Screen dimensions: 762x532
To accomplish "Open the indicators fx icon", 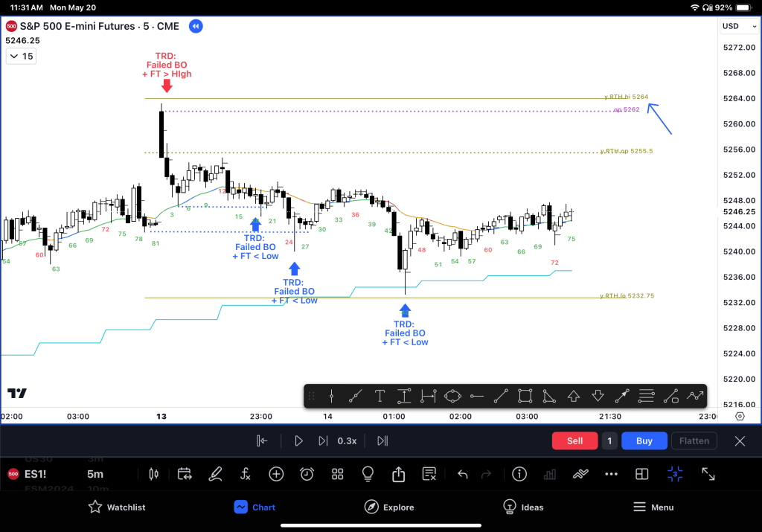I will (x=246, y=474).
